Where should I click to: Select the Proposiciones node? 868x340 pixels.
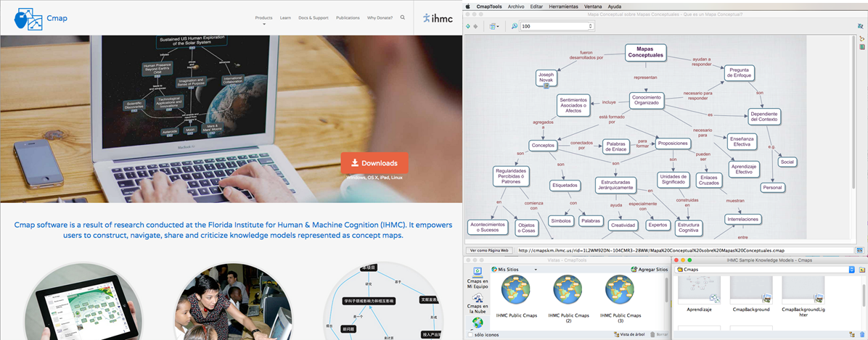point(673,144)
